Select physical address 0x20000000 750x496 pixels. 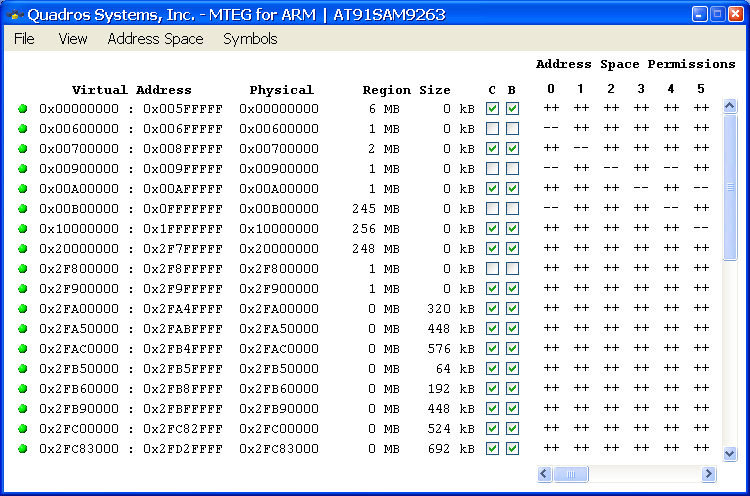279,249
